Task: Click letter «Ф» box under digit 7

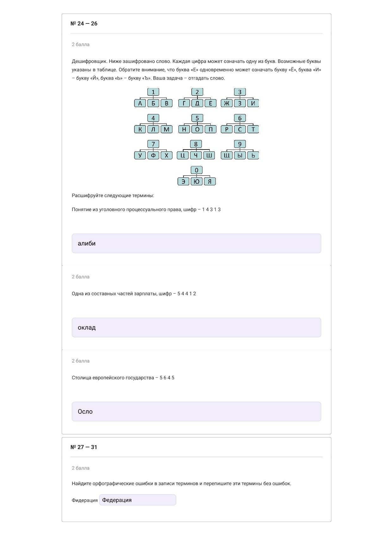Action: 153,155
